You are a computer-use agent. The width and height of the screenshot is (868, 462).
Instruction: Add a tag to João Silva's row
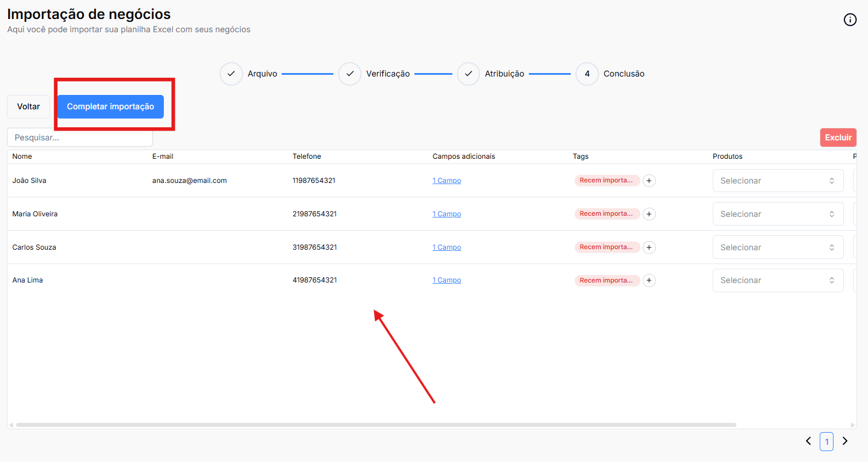649,181
